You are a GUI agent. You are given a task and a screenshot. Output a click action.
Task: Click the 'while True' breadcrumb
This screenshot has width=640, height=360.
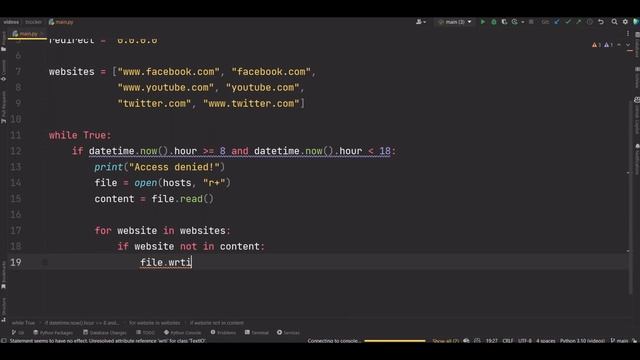click(23, 323)
